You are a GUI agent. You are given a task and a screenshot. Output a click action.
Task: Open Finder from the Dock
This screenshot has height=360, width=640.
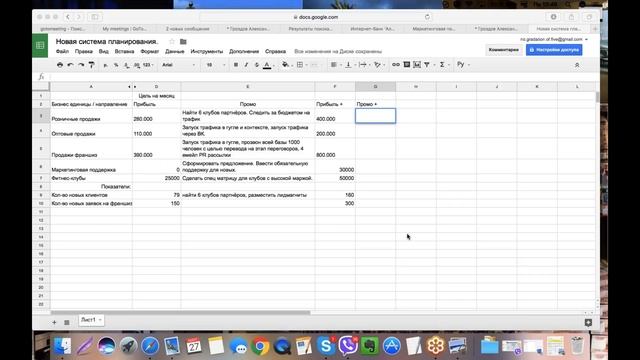(x=62, y=346)
